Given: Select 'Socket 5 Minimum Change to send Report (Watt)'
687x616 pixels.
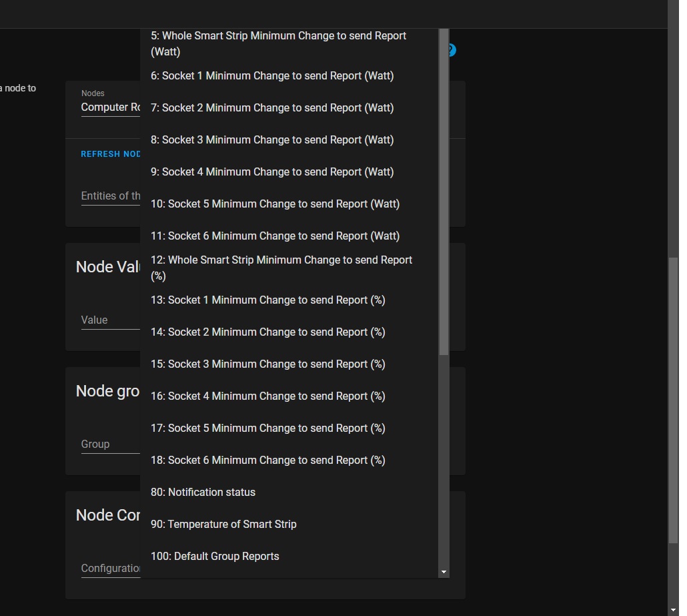Looking at the screenshot, I should 275,204.
